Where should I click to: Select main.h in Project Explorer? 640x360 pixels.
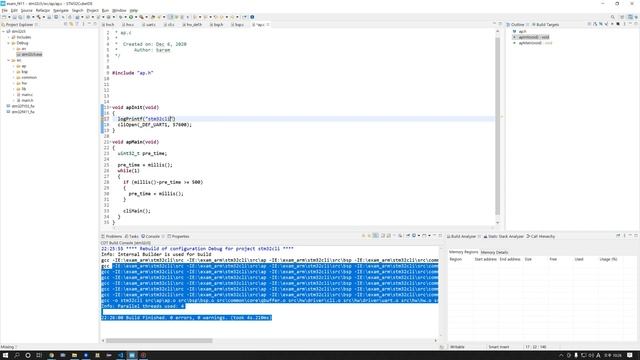25,100
